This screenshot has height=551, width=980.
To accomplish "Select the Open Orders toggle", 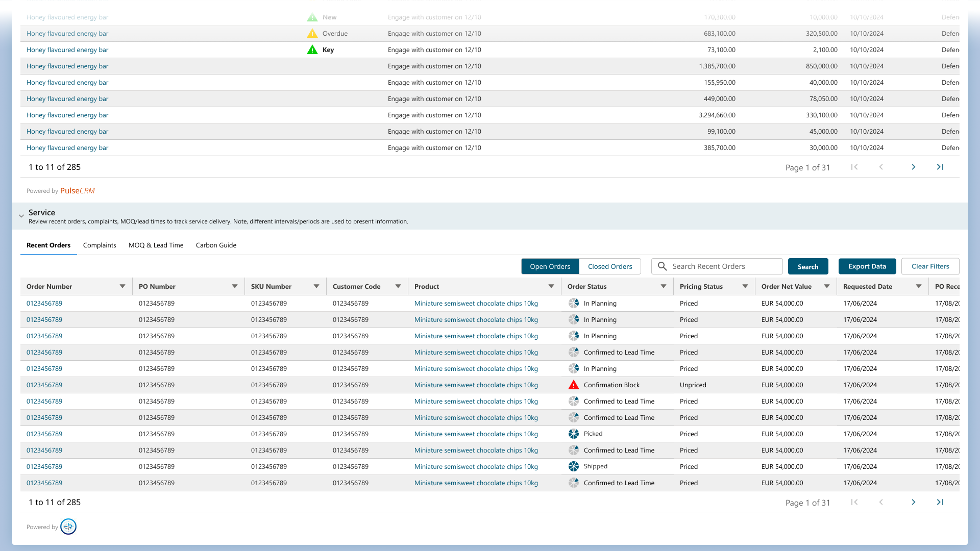I will pyautogui.click(x=550, y=266).
